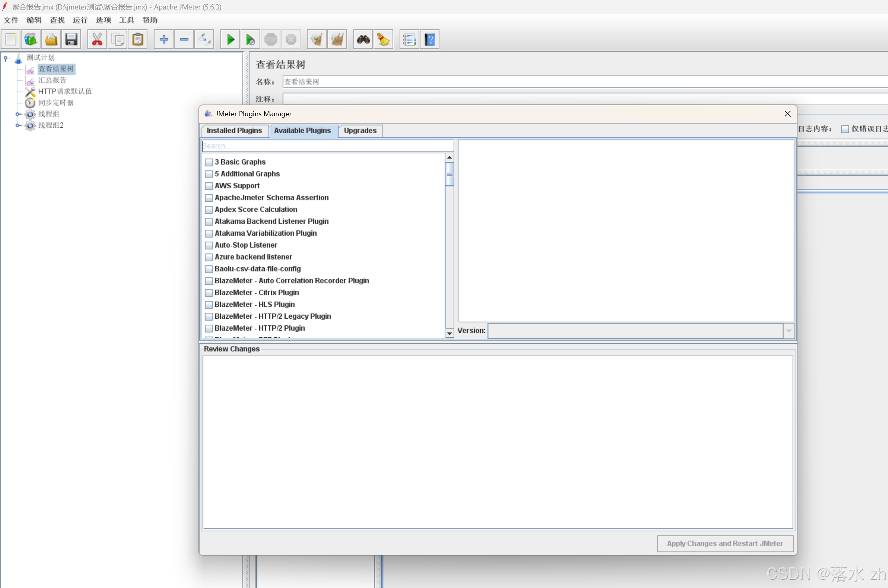Open the 编辑 menu
The width and height of the screenshot is (888, 588).
[x=34, y=20]
